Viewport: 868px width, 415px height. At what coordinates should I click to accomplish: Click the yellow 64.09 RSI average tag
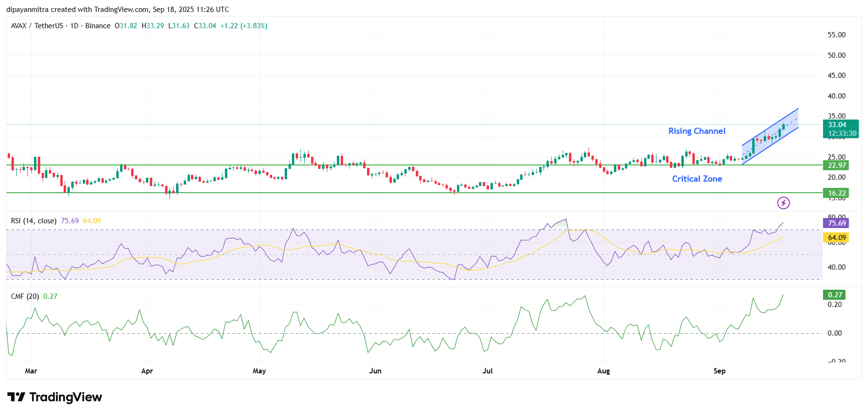(836, 238)
